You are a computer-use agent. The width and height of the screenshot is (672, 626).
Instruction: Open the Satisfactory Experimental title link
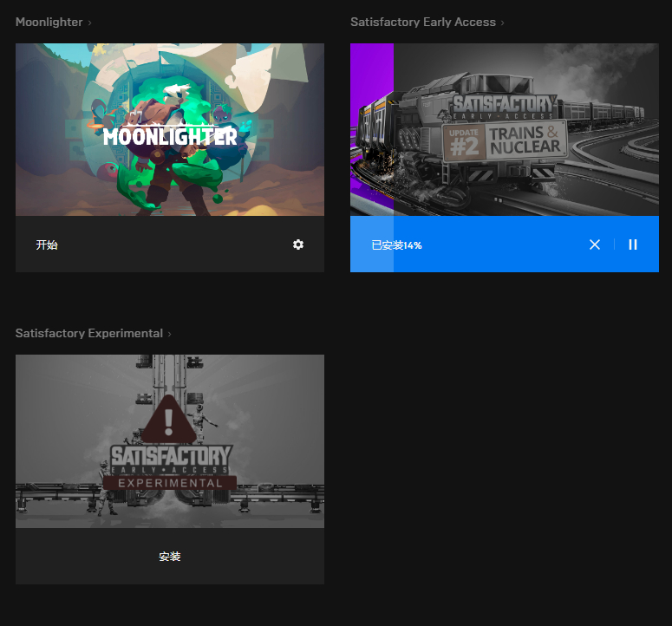tap(89, 333)
